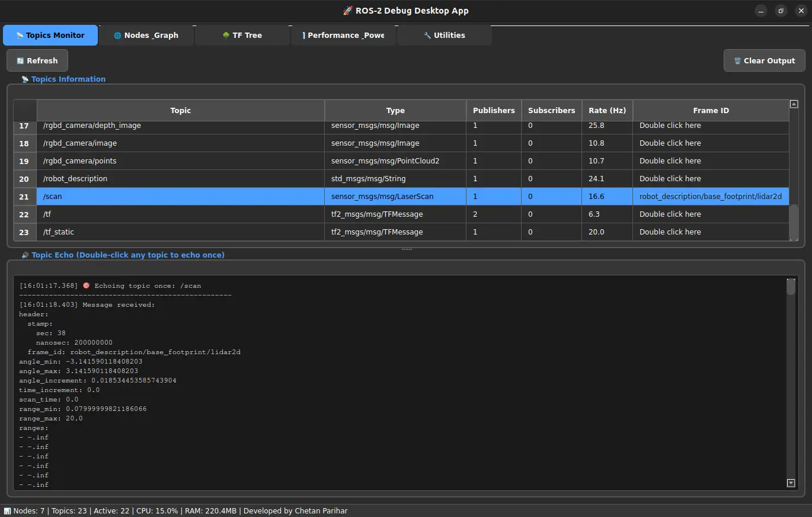Viewport: 812px width, 517px height.
Task: Click the echo output scrollbar thumb
Action: click(791, 287)
